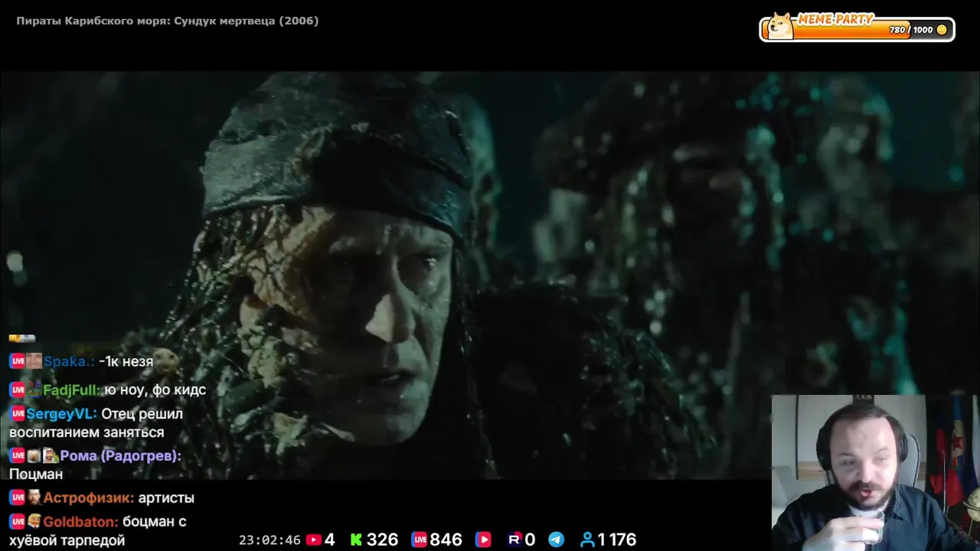Click the chat message 'артисты'
Screen dimensions: 980x551
[x=166, y=498]
